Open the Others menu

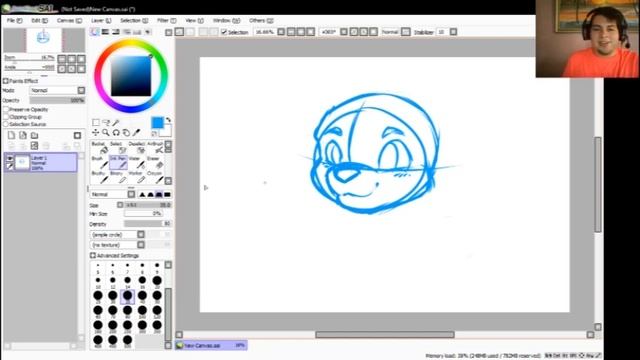pos(261,20)
